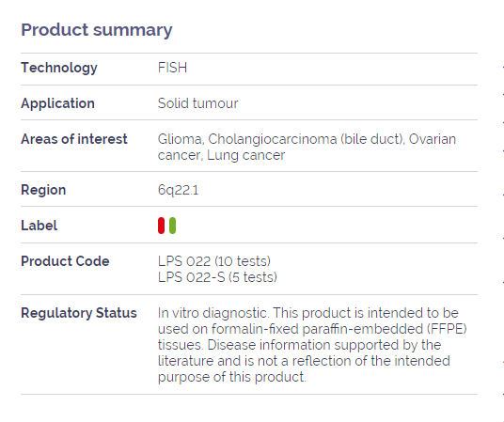Screen dimensions: 504x422
Task: Select the FISH technology value
Action: click(x=173, y=68)
